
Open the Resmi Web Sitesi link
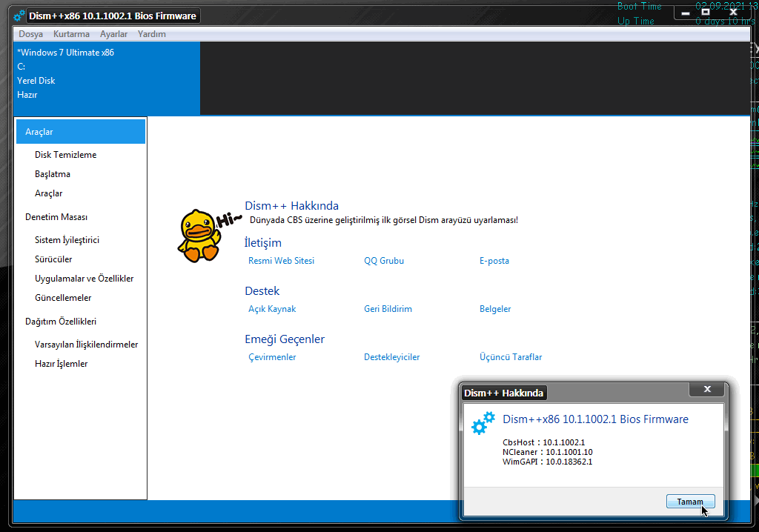point(281,260)
